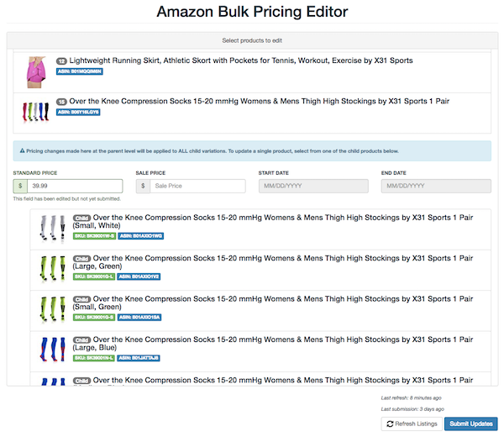Select the Lightweight Running Skirt product row
504x437 pixels.
(x=252, y=72)
